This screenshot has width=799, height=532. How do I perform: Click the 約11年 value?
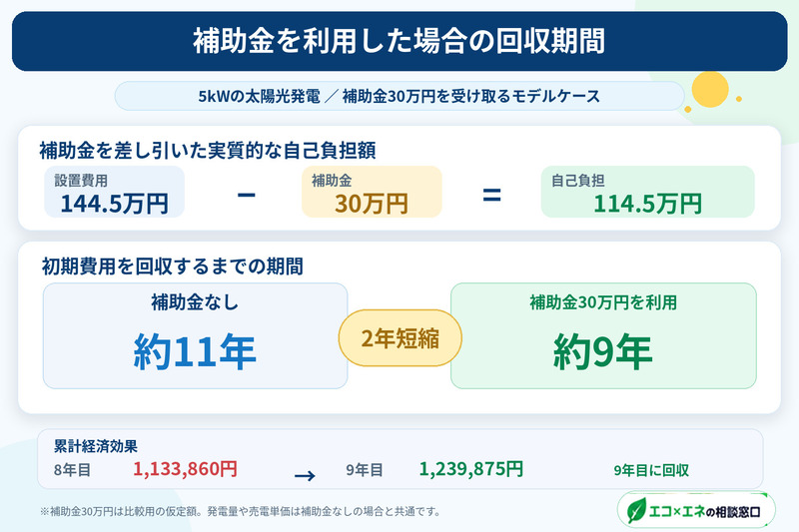click(195, 351)
